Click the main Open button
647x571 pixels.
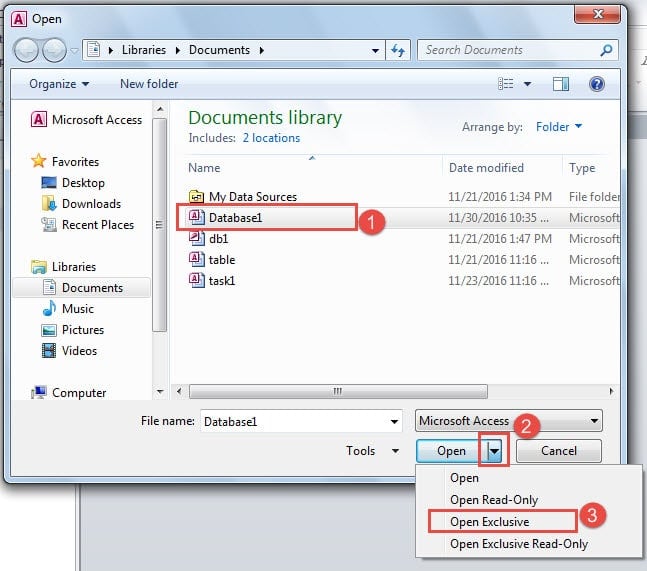(x=451, y=451)
